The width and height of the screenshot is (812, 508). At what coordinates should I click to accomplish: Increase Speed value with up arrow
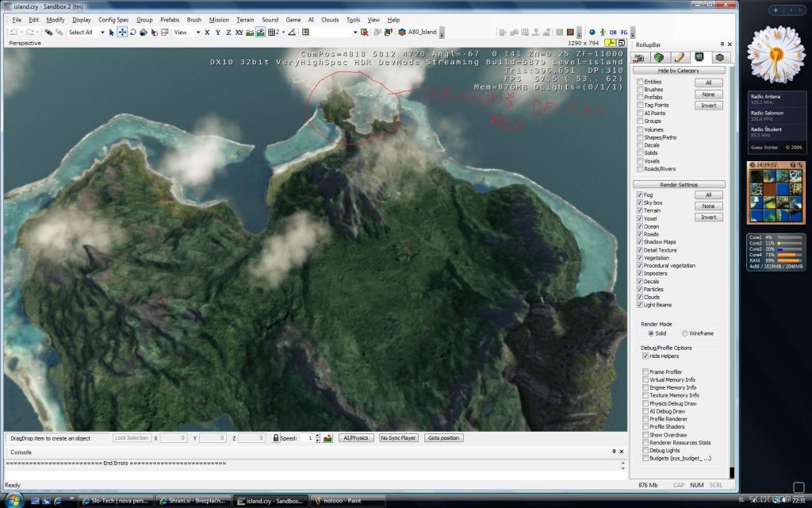pyautogui.click(x=317, y=436)
